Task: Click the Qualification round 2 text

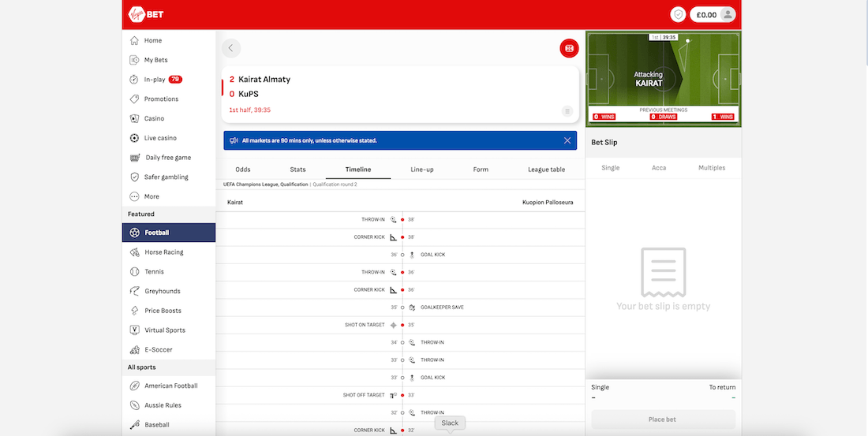Action: pyautogui.click(x=335, y=184)
